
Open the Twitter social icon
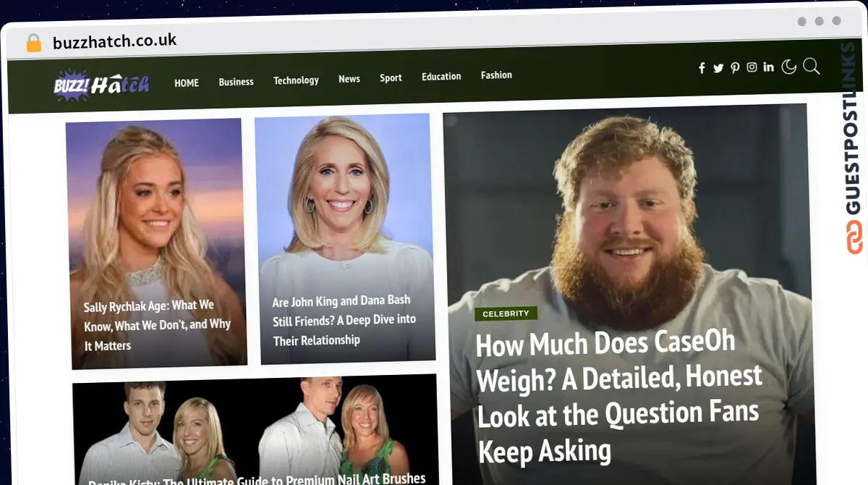[718, 68]
